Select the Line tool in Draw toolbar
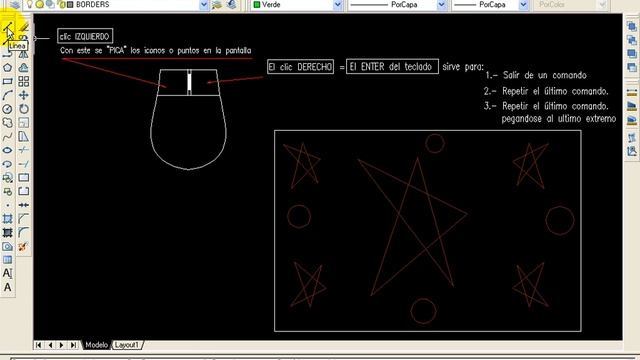This screenshot has width=640, height=360. click(x=8, y=28)
